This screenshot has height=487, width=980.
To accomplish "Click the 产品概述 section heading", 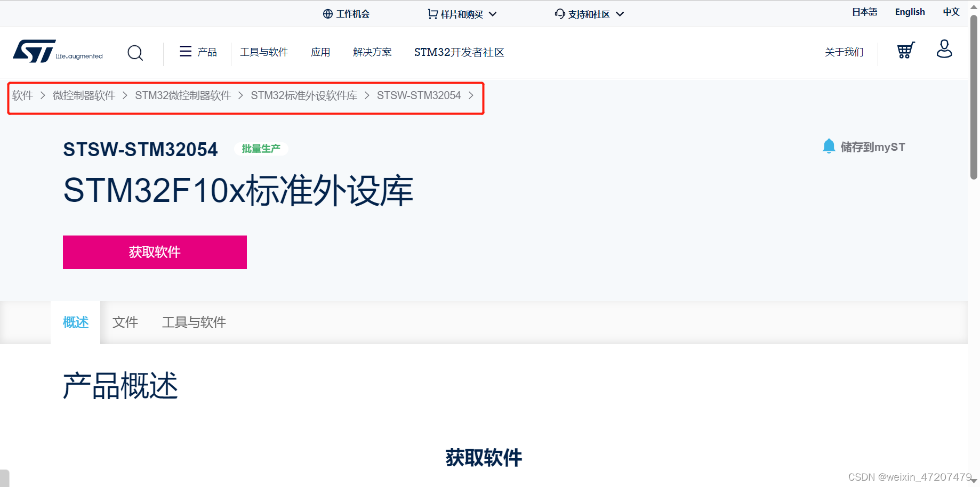I will click(121, 386).
